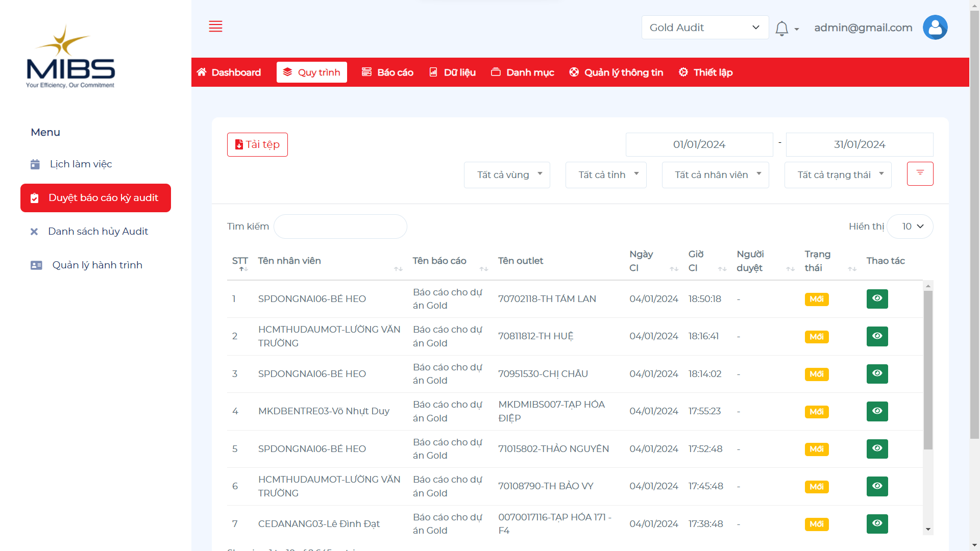View report for row 1 TÁM LAN
Image resolution: width=980 pixels, height=551 pixels.
[x=877, y=299]
